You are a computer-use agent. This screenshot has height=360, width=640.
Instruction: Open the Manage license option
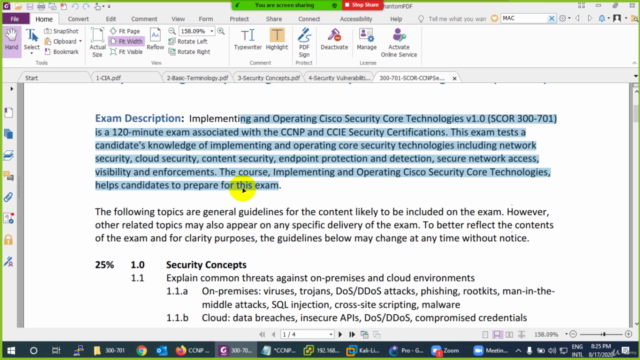coord(367,40)
